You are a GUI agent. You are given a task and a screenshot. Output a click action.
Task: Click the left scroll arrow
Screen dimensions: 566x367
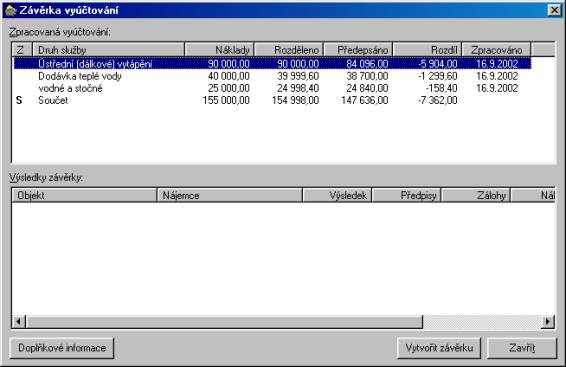tap(19, 322)
